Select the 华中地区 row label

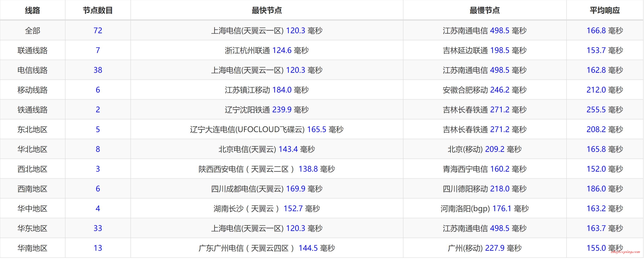coord(32,209)
